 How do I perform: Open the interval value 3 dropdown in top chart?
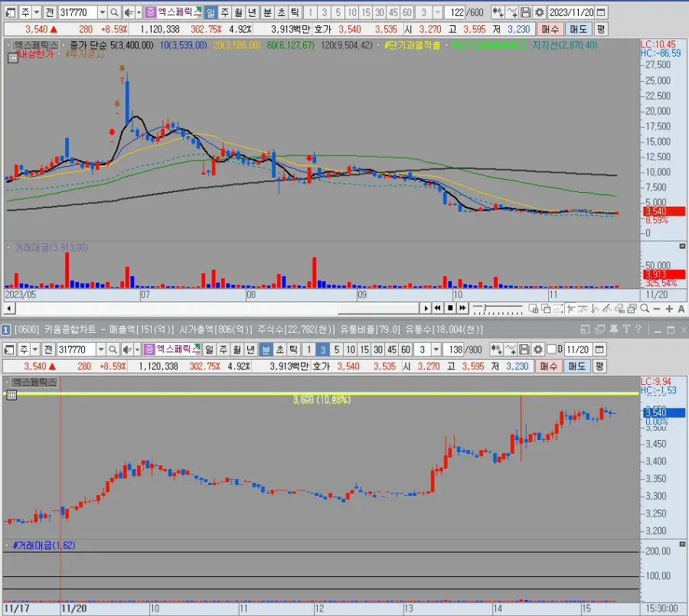tap(437, 12)
